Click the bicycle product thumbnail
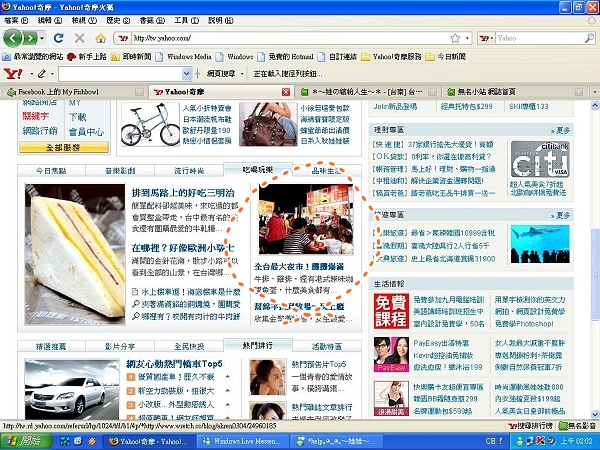The height and width of the screenshot is (450, 600). pyautogui.click(x=150, y=124)
